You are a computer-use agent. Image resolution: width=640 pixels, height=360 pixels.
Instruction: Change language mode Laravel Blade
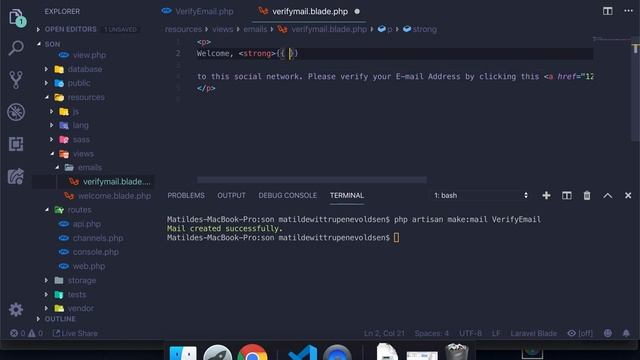tap(533, 333)
